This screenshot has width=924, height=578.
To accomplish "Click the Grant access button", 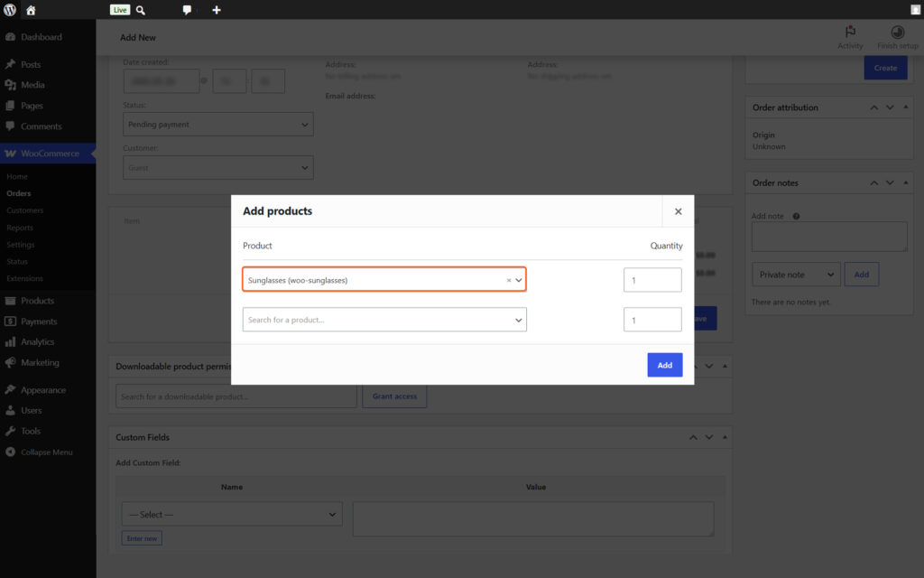I will [x=394, y=396].
